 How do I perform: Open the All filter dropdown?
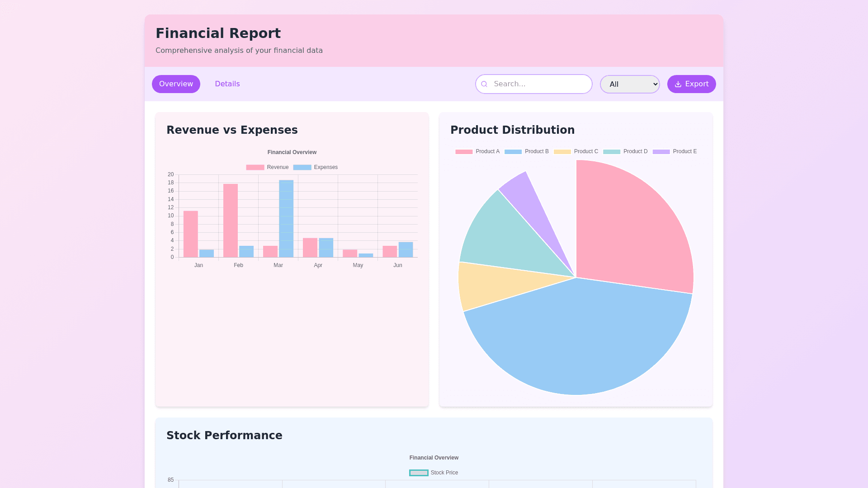click(x=630, y=84)
